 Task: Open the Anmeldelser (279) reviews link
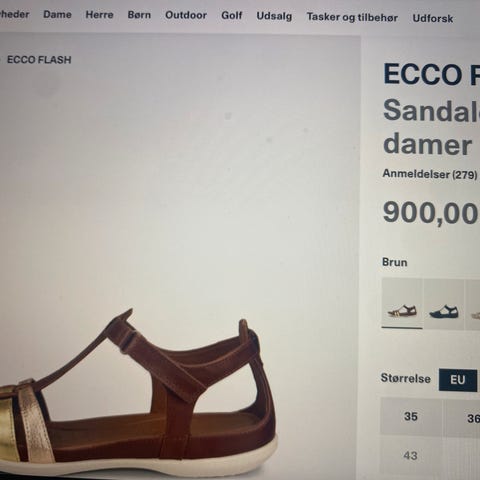tap(430, 174)
